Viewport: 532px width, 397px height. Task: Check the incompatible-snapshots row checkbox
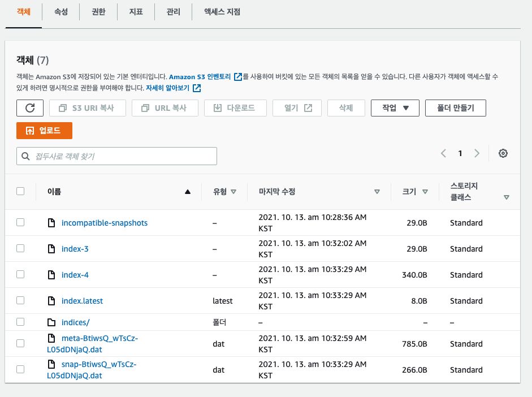click(x=20, y=222)
